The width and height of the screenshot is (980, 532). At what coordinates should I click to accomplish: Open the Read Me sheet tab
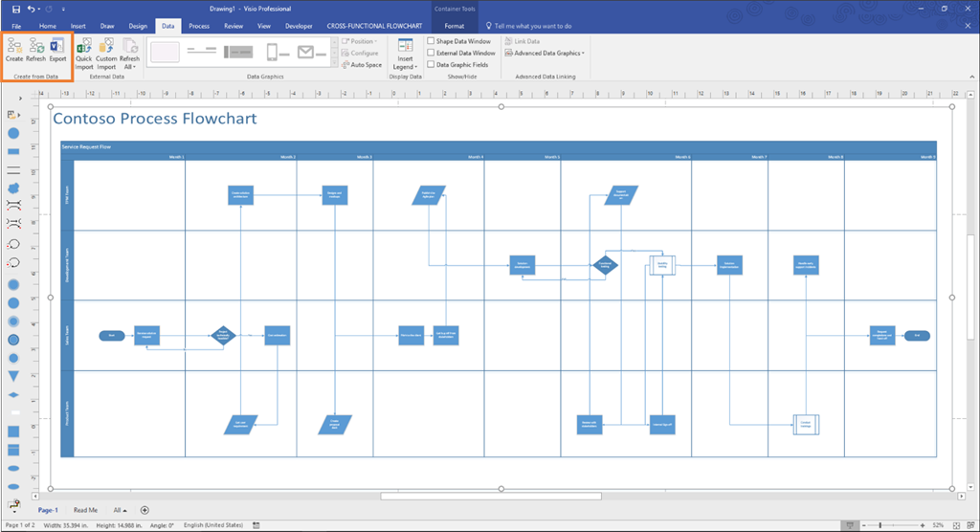pyautogui.click(x=85, y=510)
